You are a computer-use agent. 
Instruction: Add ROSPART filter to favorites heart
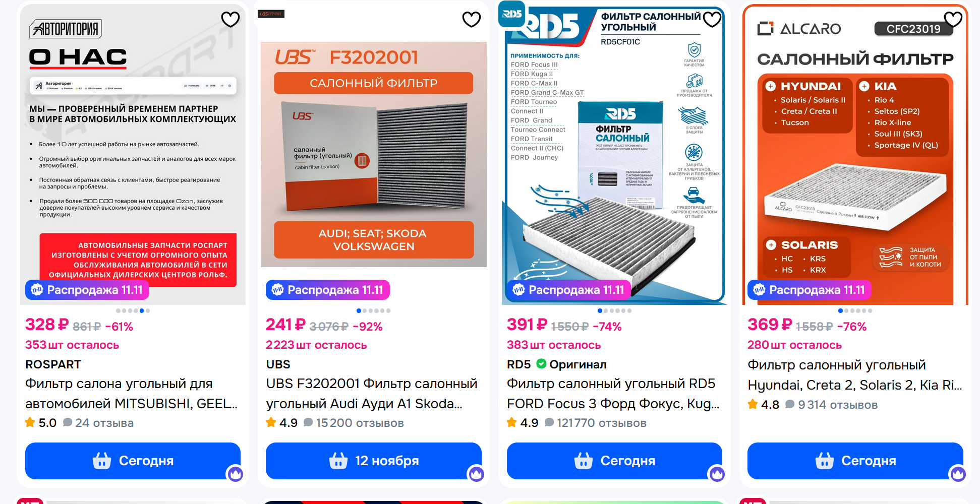[230, 19]
